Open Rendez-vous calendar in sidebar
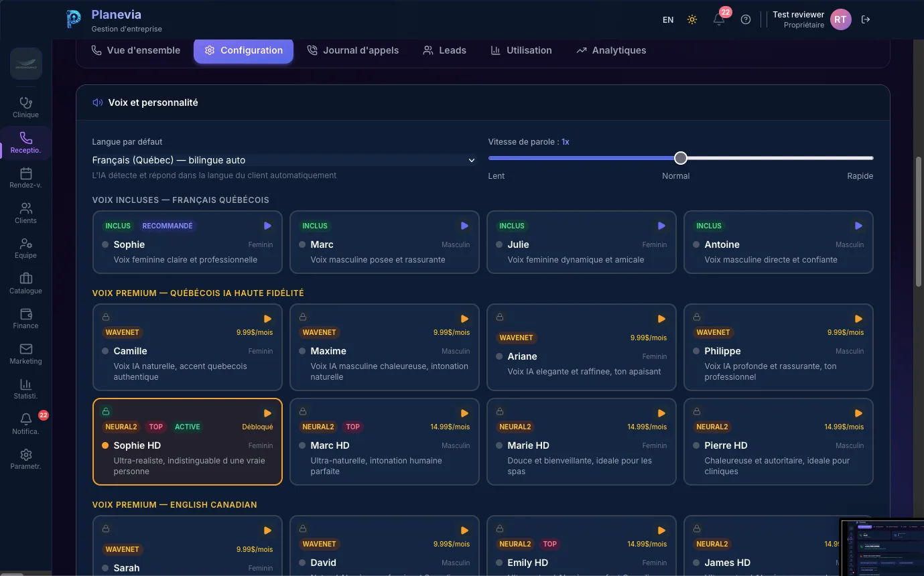This screenshot has width=924, height=576. pos(26,178)
